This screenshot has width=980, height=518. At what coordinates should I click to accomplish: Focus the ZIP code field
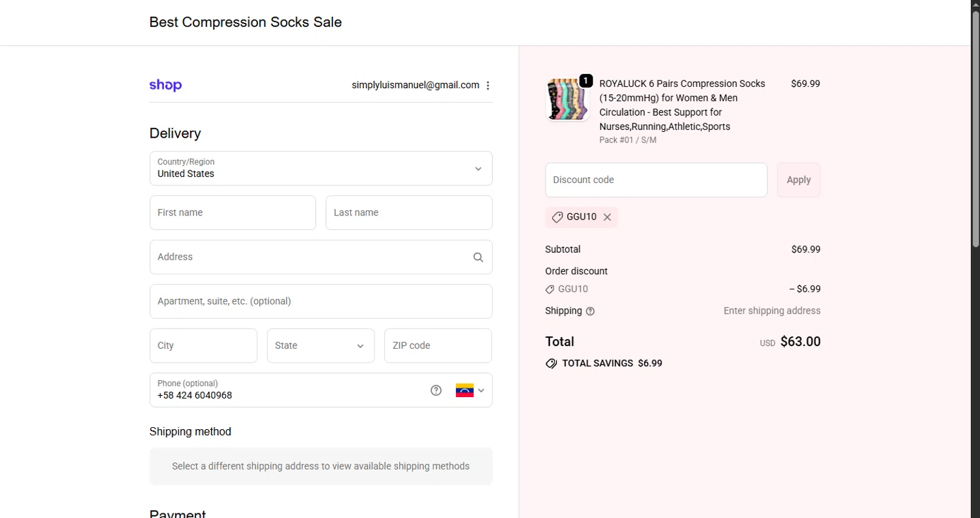click(438, 346)
